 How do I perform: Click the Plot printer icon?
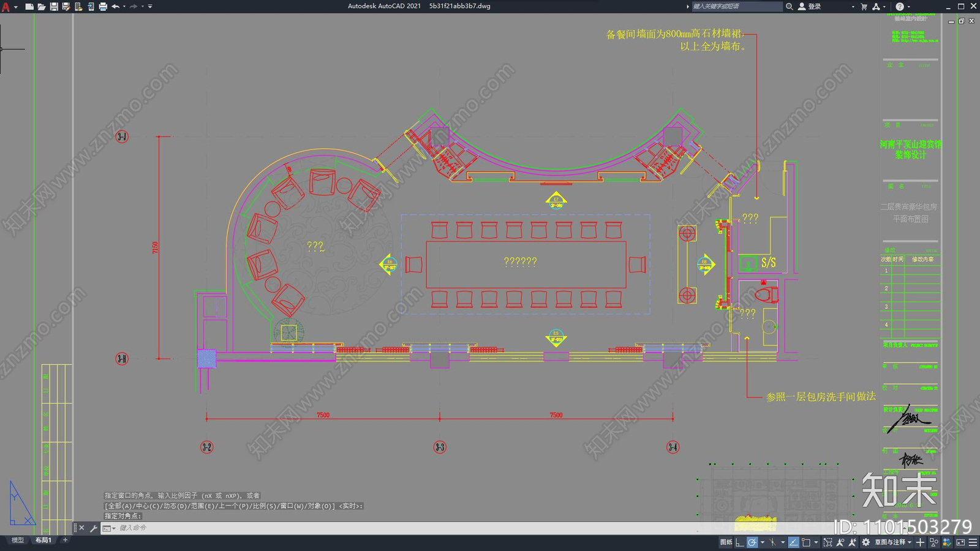(x=103, y=6)
